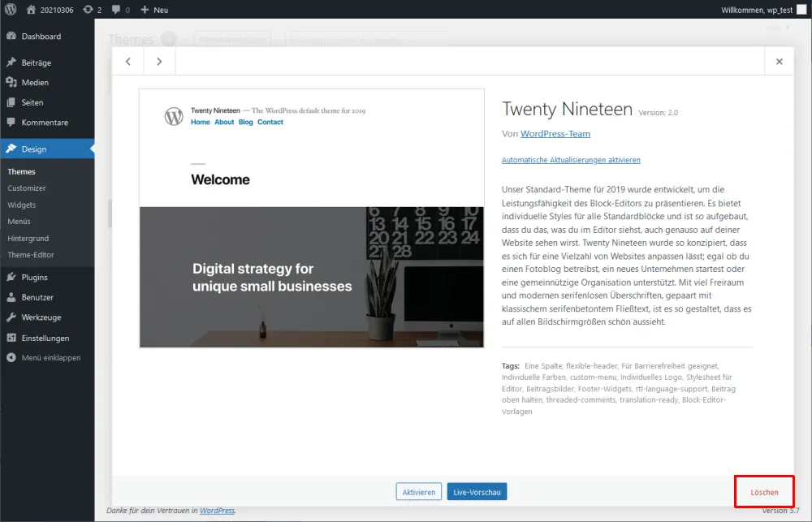The width and height of the screenshot is (812, 522).
Task: Click the Twenty Nineteen theme title
Action: coord(567,110)
